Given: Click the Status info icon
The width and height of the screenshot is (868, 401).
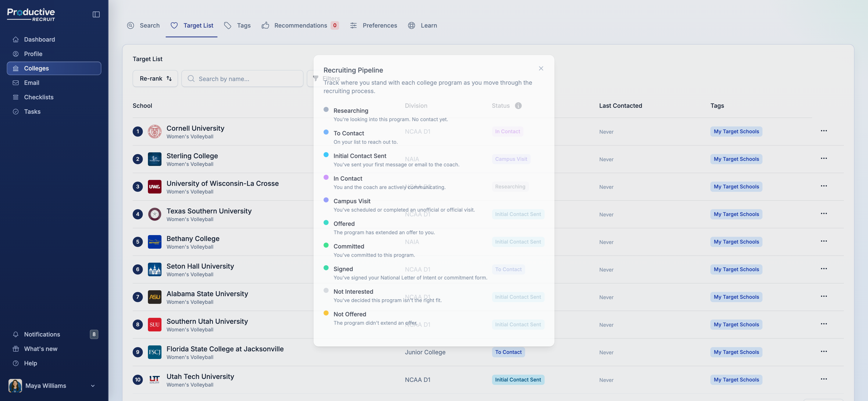Looking at the screenshot, I should [518, 106].
